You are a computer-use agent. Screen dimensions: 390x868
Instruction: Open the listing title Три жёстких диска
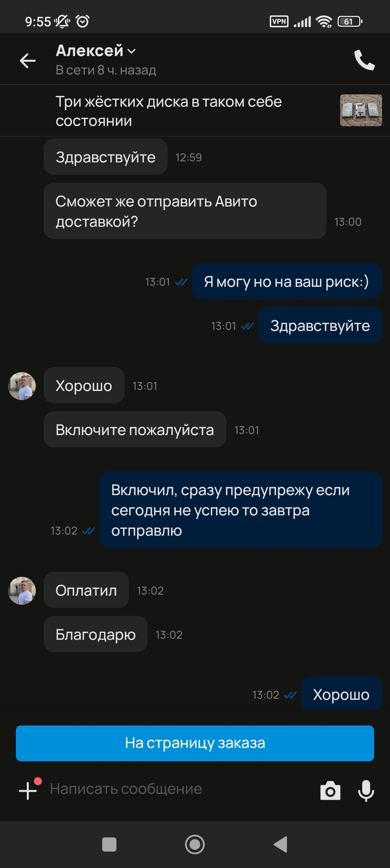click(169, 111)
